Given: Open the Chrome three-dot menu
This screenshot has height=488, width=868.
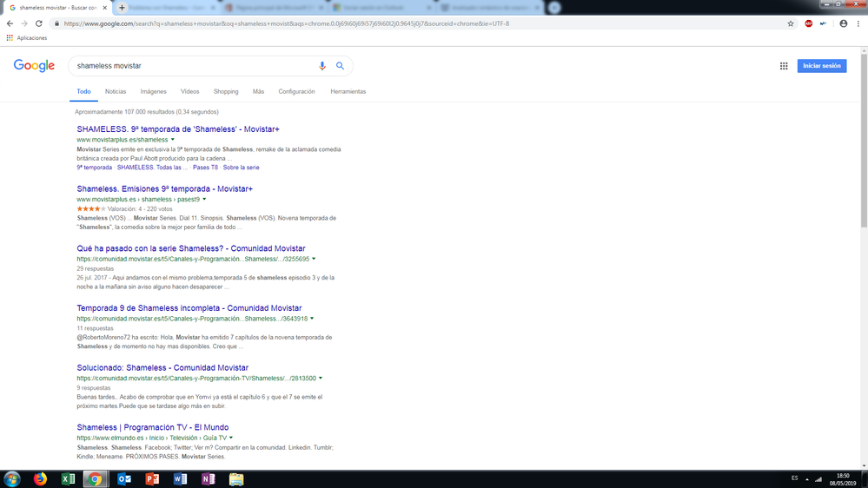Looking at the screenshot, I should pos(858,23).
